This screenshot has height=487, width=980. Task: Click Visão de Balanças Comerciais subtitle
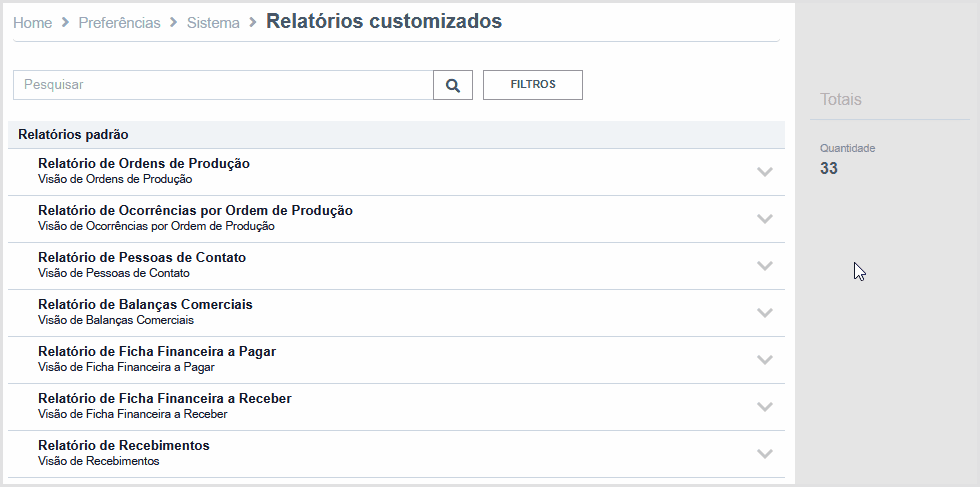click(116, 320)
